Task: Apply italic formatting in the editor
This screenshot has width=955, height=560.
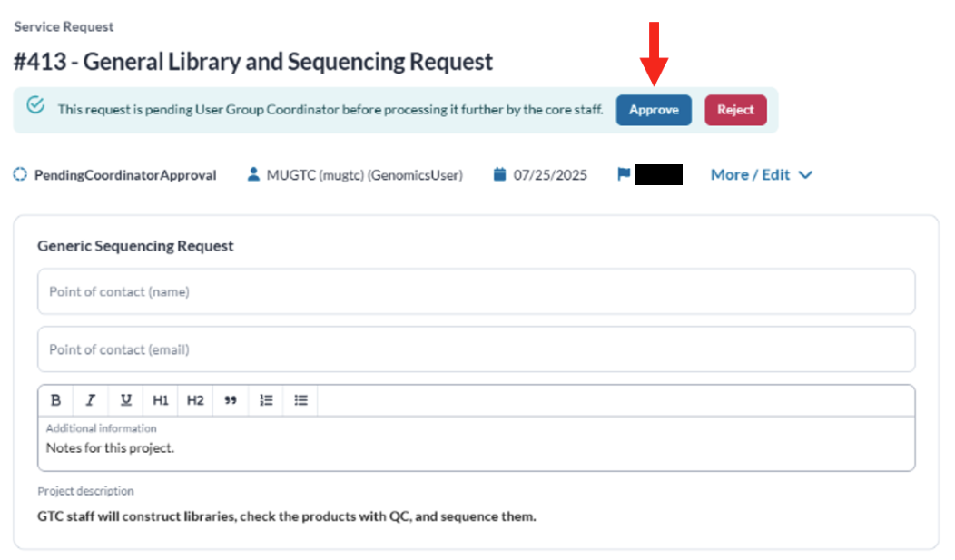Action: pyautogui.click(x=91, y=400)
